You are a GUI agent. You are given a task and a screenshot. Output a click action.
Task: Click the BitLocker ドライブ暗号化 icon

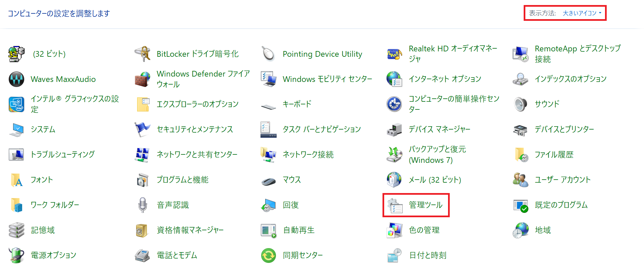pyautogui.click(x=143, y=54)
